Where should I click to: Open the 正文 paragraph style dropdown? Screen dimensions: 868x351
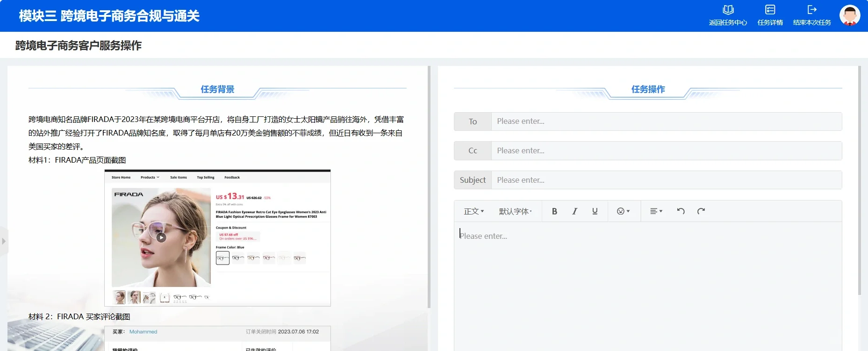click(473, 211)
